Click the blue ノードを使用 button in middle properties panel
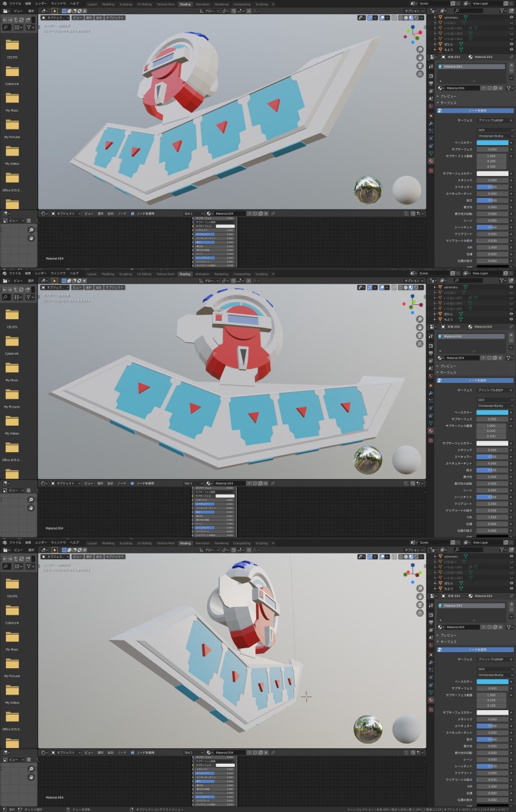 tap(476, 380)
